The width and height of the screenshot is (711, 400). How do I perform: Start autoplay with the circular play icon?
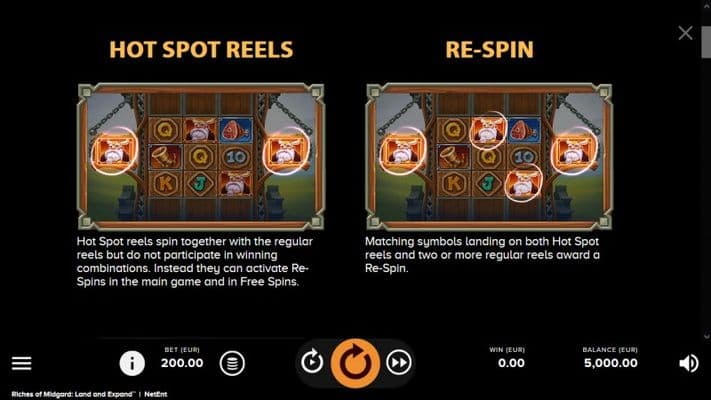312,362
